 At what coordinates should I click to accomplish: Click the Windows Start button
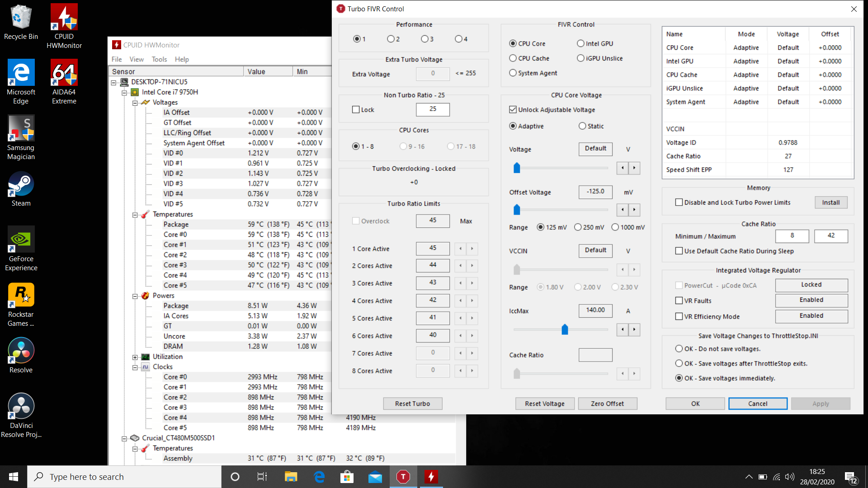(14, 477)
